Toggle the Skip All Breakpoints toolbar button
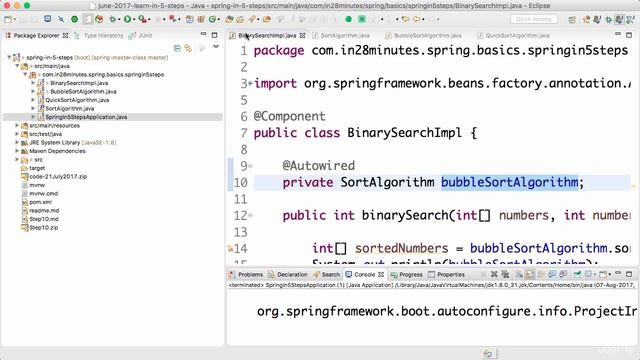Image resolution: width=640 pixels, height=360 pixels. pyautogui.click(x=60, y=19)
